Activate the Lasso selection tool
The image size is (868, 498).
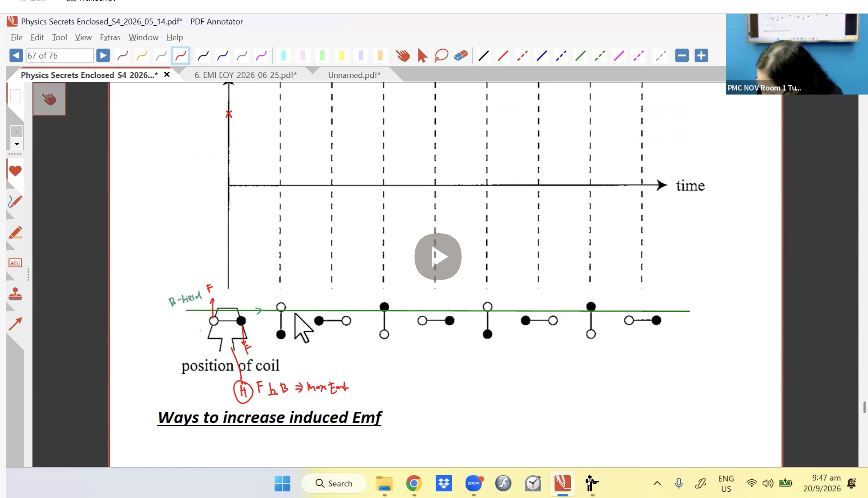tap(441, 55)
